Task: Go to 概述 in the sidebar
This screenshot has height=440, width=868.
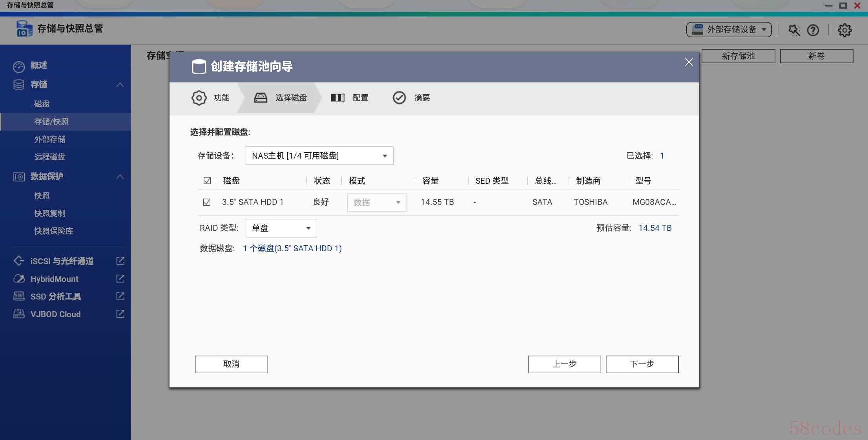Action: point(38,65)
